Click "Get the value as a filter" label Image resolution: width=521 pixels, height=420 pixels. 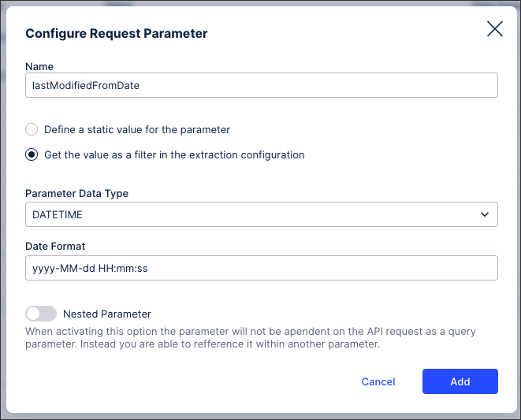pyautogui.click(x=174, y=155)
